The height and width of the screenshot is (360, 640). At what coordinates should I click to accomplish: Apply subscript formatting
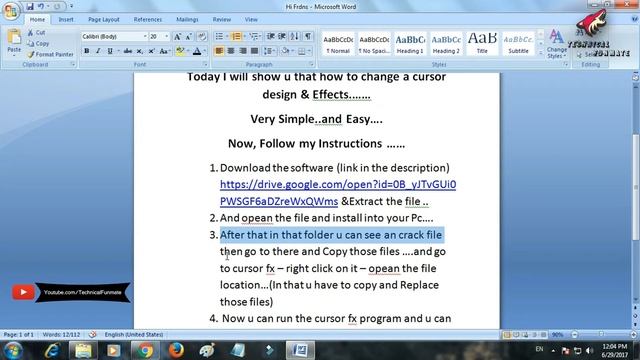pyautogui.click(x=140, y=51)
